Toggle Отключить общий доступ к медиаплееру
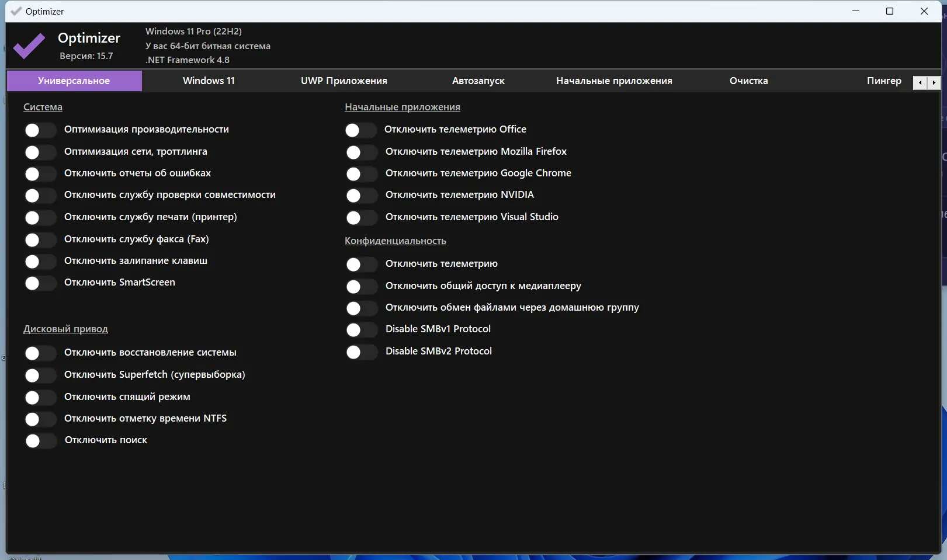 coord(362,286)
